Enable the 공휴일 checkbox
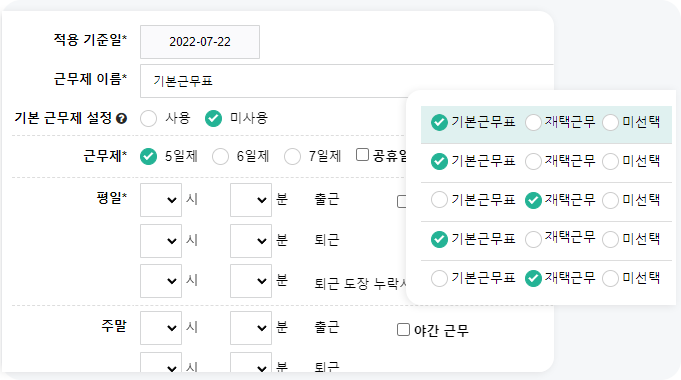The image size is (681, 380). (362, 155)
